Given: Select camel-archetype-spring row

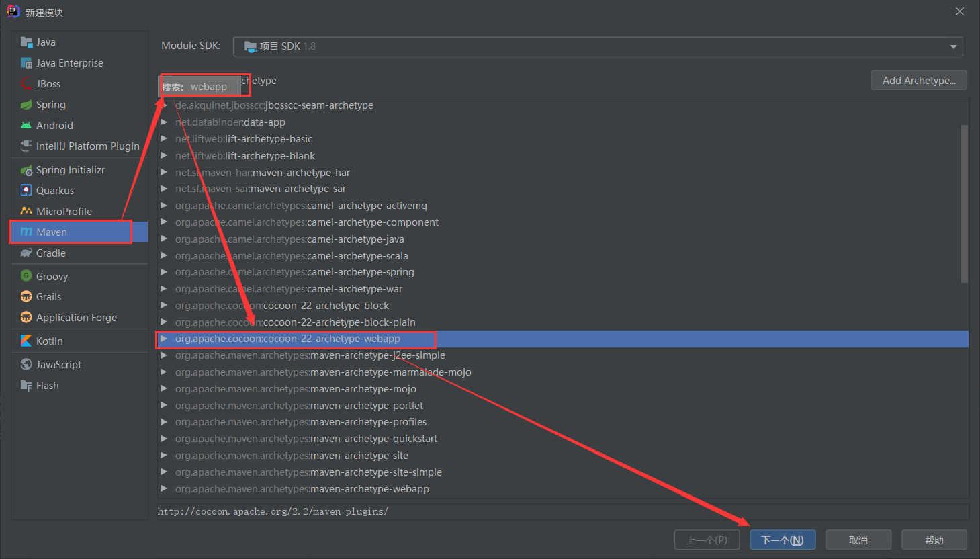Looking at the screenshot, I should click(x=563, y=272).
